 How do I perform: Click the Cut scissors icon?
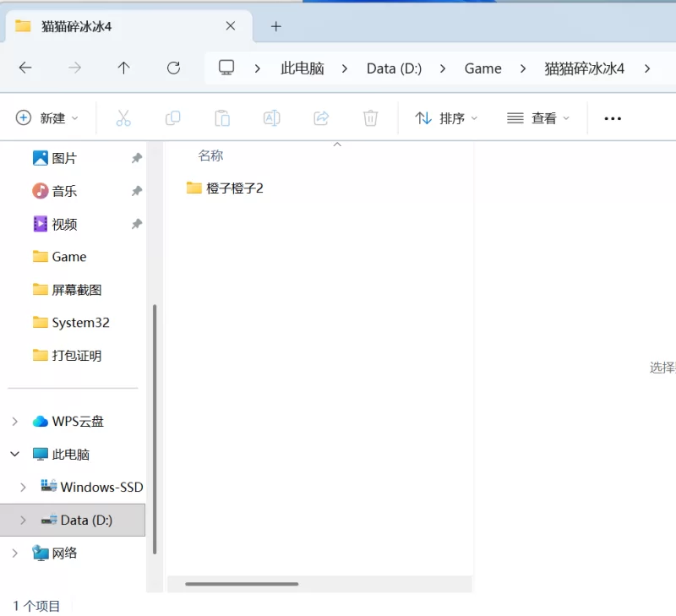pos(123,118)
